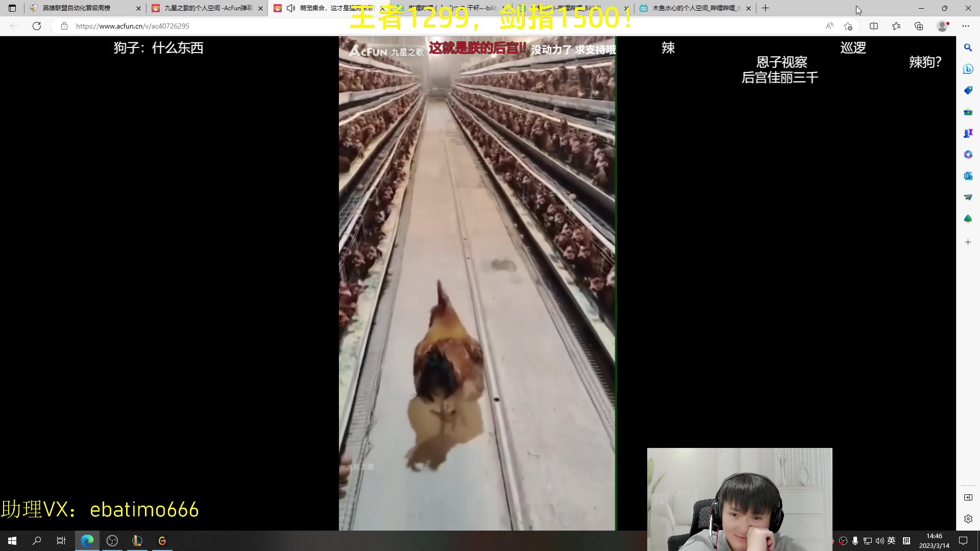Refresh the current page

pyautogui.click(x=37, y=26)
